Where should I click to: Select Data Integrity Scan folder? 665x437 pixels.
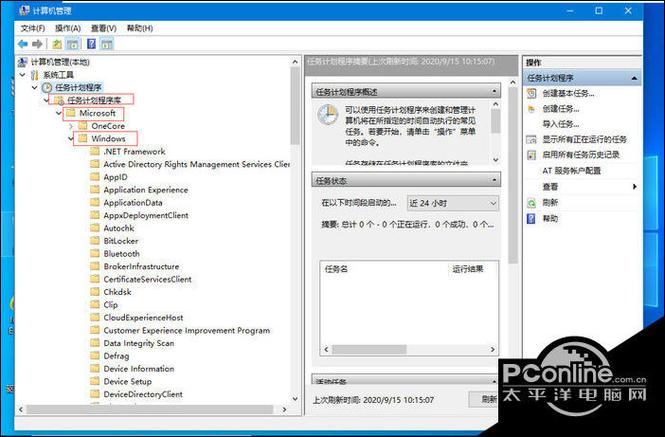pyautogui.click(x=139, y=343)
